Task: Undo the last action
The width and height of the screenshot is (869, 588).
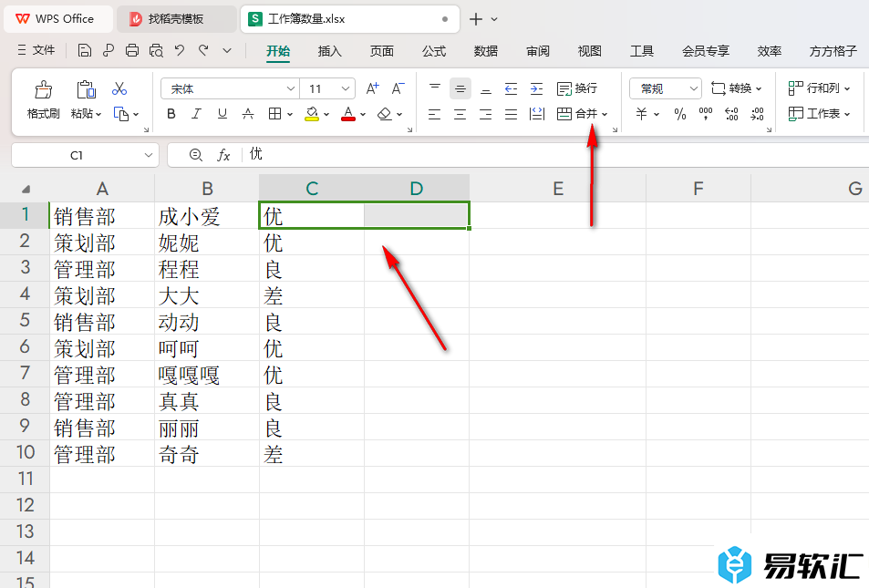Action: click(x=179, y=51)
